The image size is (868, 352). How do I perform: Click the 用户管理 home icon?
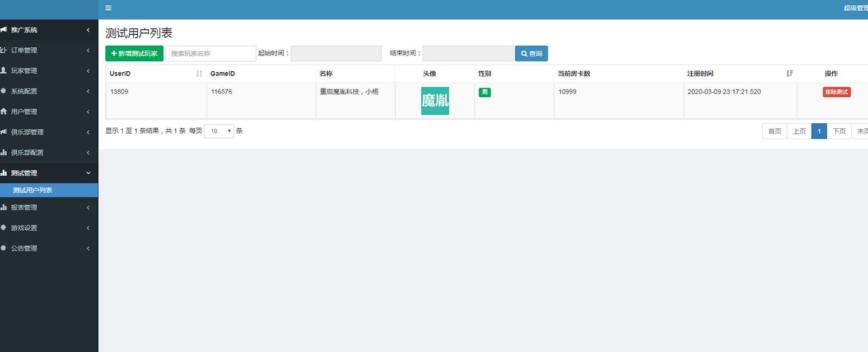(3, 111)
